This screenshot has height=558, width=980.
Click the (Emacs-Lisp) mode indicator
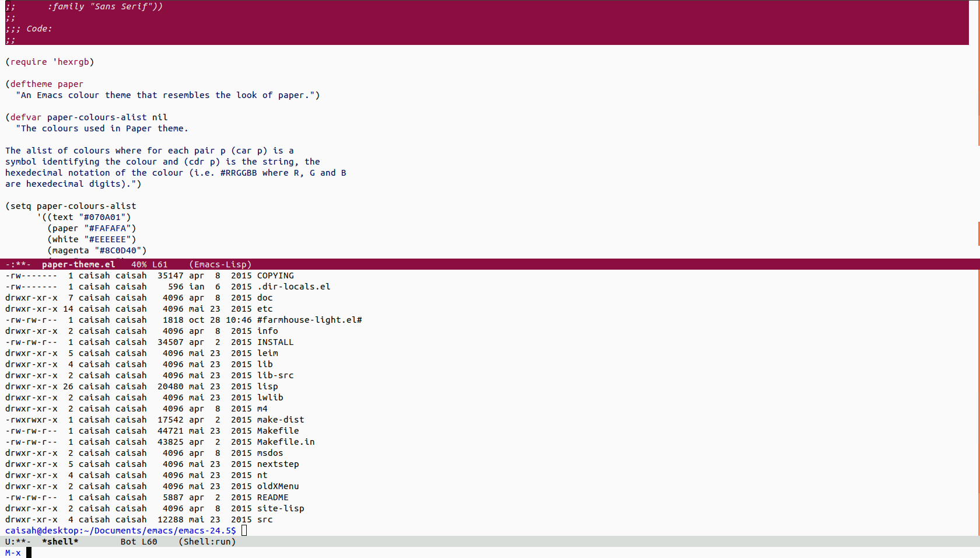[x=220, y=264]
